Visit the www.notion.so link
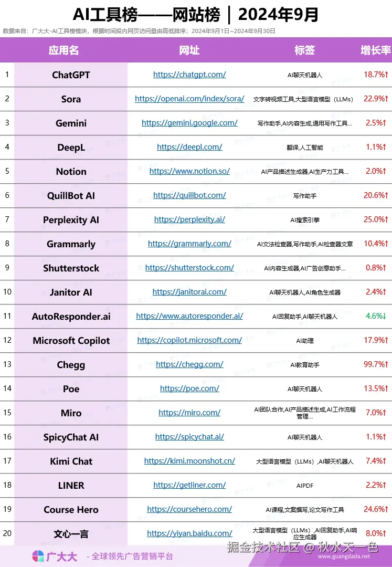 pos(189,171)
